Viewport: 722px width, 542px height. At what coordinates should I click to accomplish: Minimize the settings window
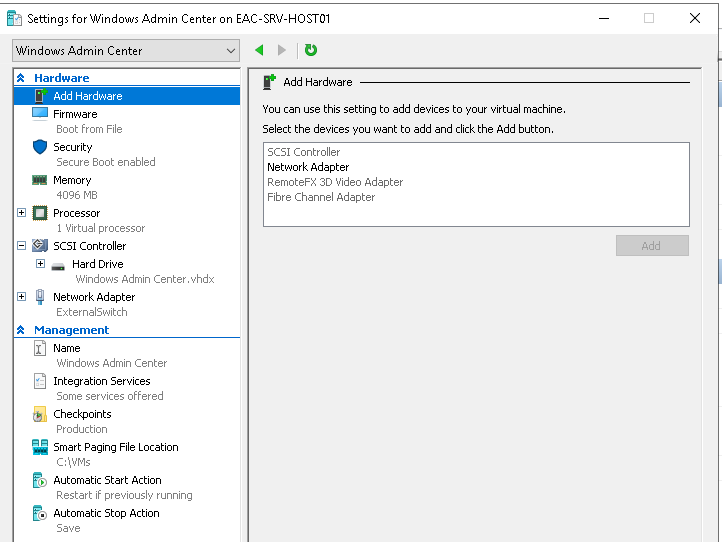pos(604,18)
